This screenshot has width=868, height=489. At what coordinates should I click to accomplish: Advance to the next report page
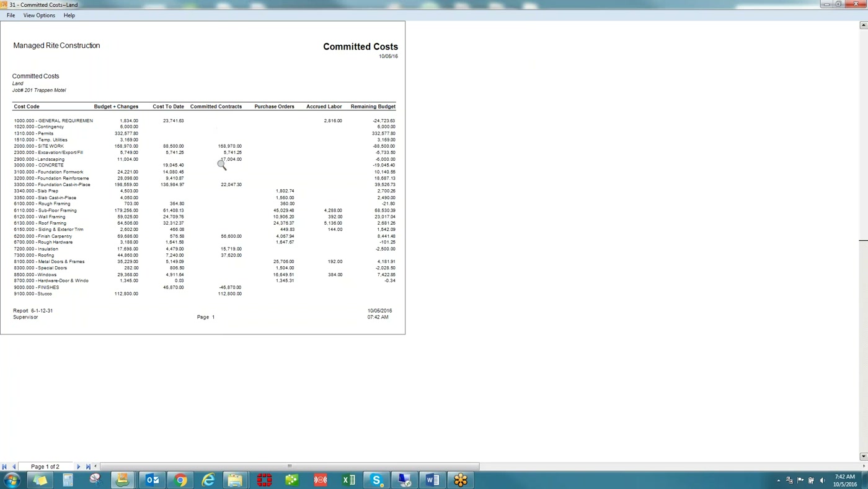(78, 466)
